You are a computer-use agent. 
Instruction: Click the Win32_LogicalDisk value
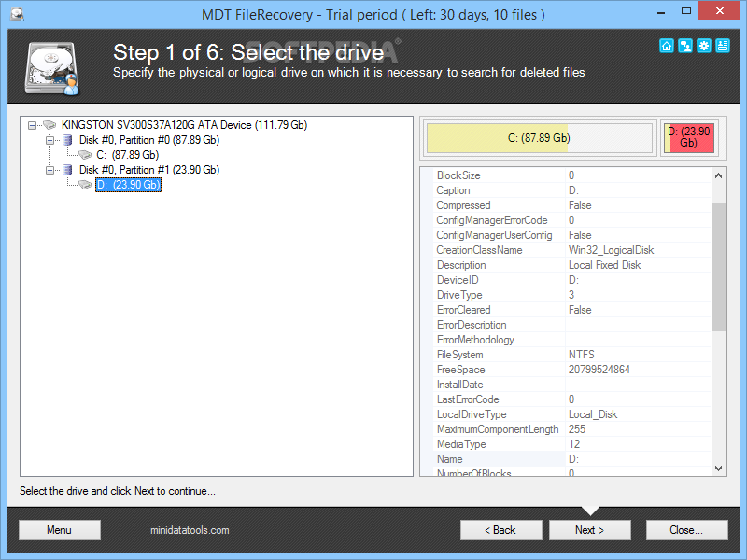click(x=611, y=250)
